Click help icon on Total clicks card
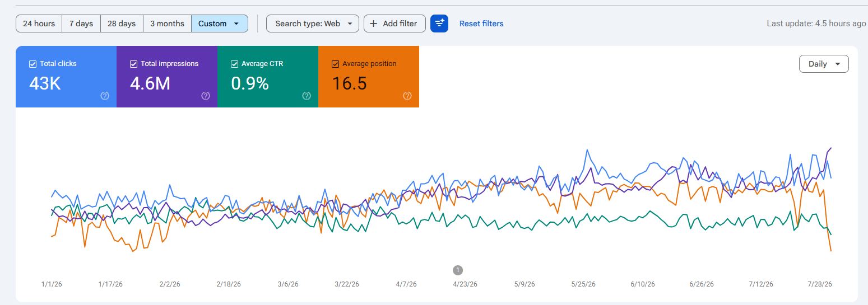Viewport: 868px width, 305px height. [105, 96]
